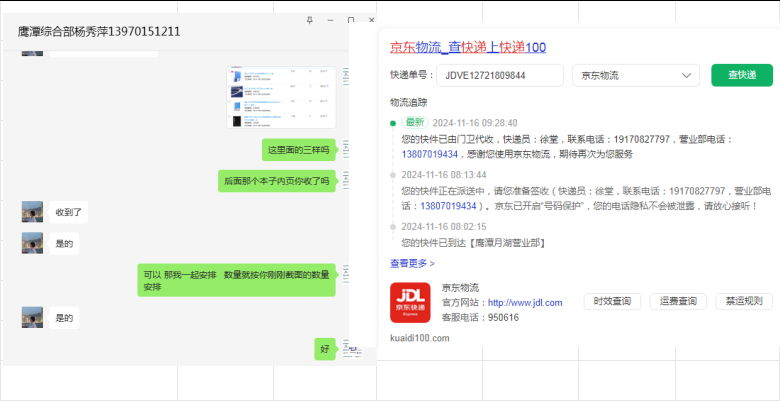Close the chat window
This screenshot has width=780, height=401.
tap(372, 20)
